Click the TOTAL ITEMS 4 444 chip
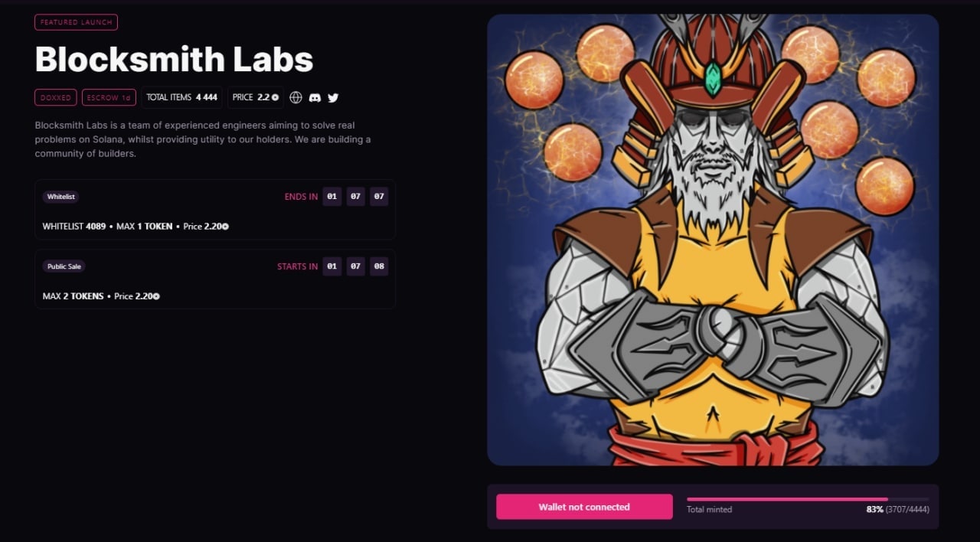Image resolution: width=980 pixels, height=542 pixels. [x=182, y=97]
